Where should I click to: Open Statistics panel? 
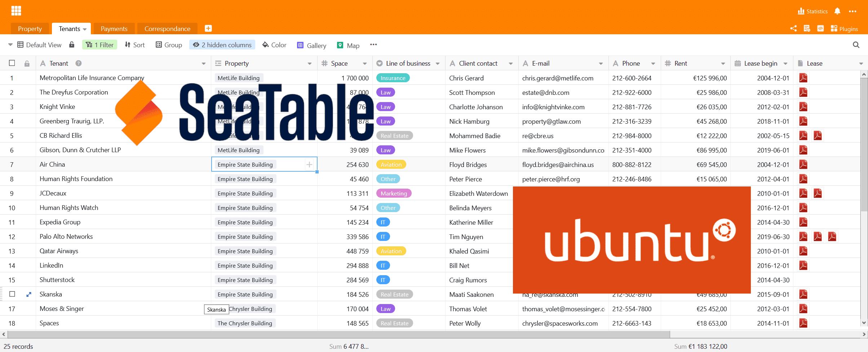pyautogui.click(x=812, y=11)
